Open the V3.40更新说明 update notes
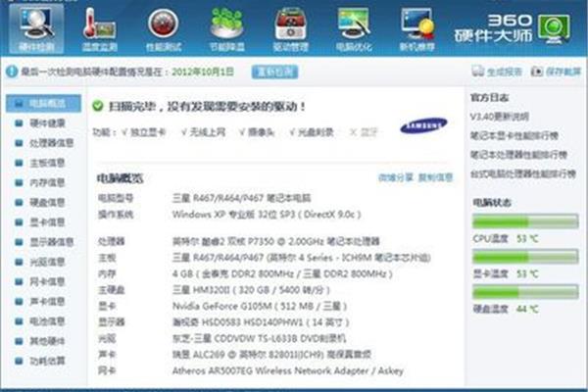The height and width of the screenshot is (392, 588). tap(499, 117)
